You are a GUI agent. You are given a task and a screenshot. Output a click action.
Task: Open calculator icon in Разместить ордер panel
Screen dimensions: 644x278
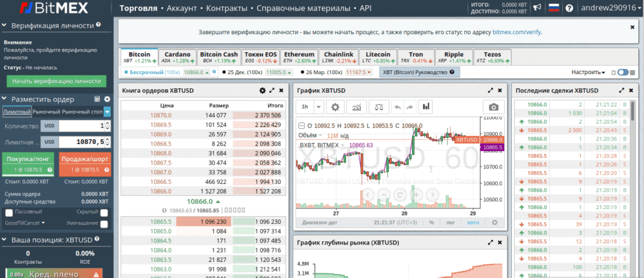point(97,99)
